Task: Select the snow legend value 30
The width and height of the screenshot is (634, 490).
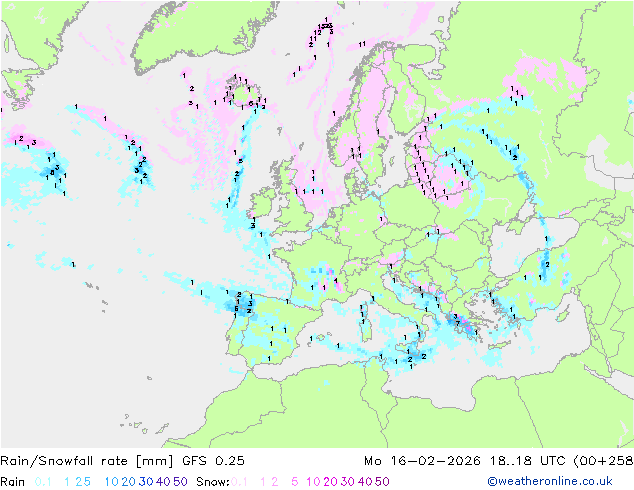Action: point(347,482)
